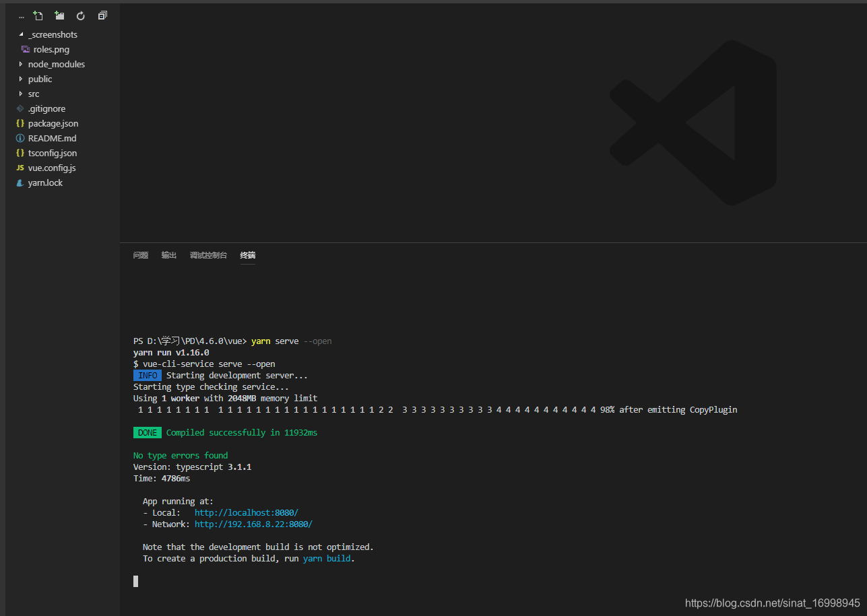Click the blue INFO badge in terminal
The height and width of the screenshot is (616, 867).
click(148, 376)
